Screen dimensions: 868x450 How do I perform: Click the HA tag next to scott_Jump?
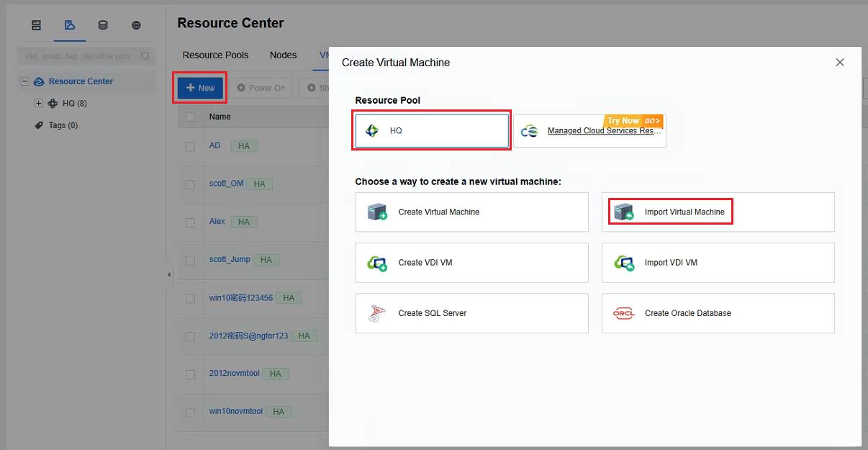(x=266, y=260)
